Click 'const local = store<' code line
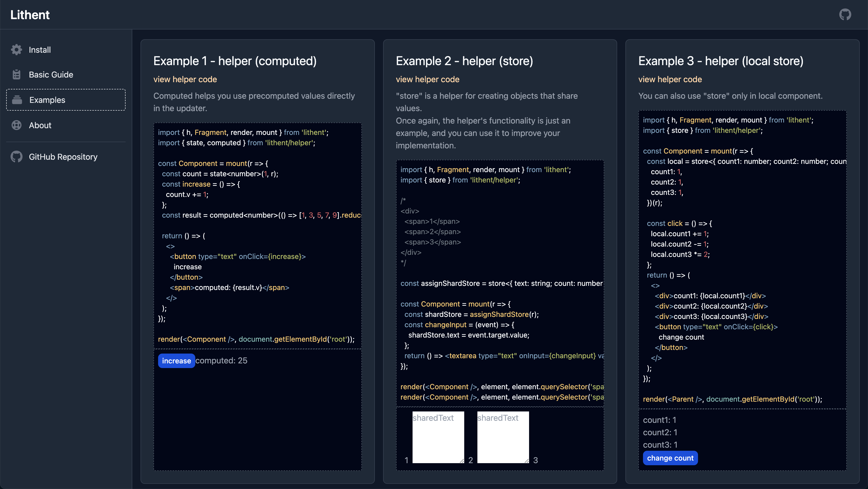 (746, 162)
